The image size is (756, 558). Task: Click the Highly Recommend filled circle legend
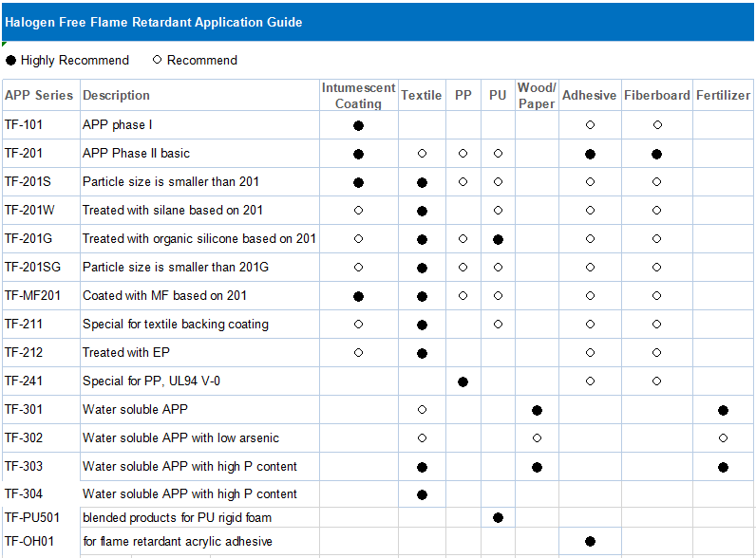pyautogui.click(x=11, y=61)
